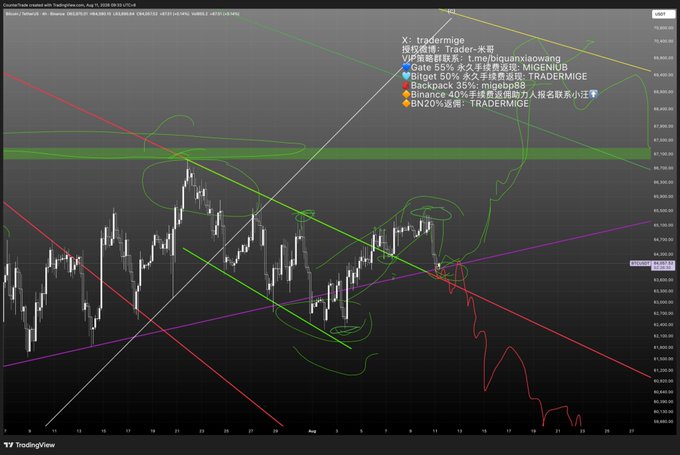Click the BTCUSDT last price tag
Screen dimensions: 680x455
[x=652, y=265]
